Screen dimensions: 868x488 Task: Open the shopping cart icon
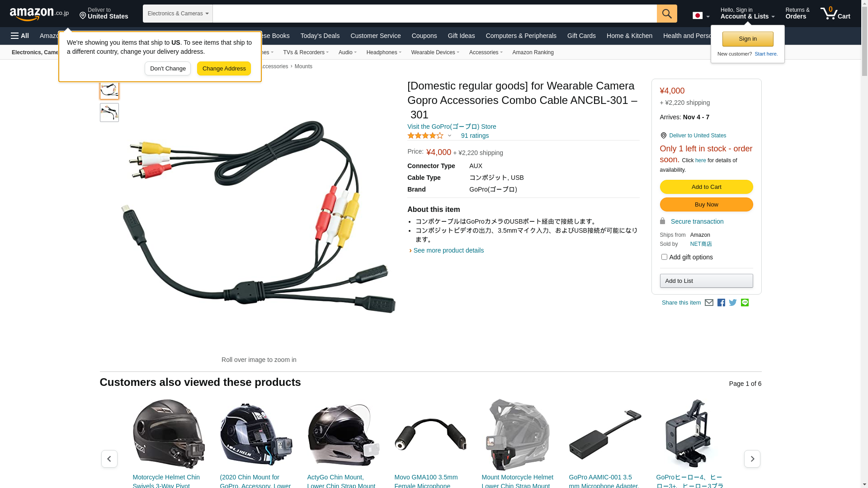(x=835, y=14)
